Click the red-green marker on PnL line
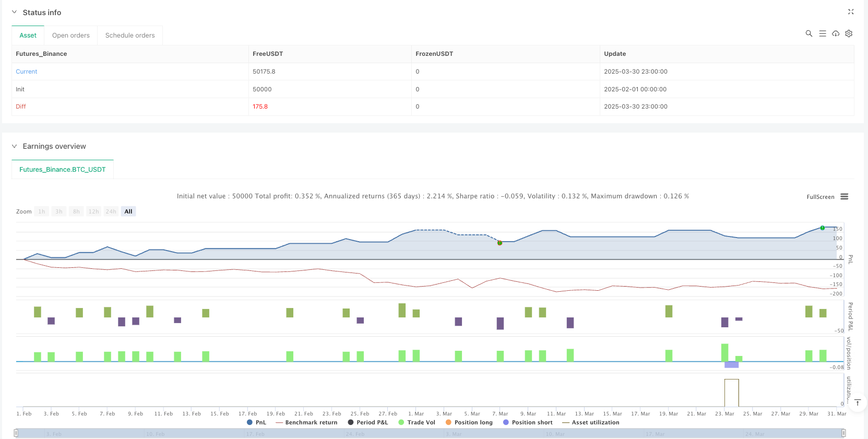Viewport: 868px width, 439px height. [500, 243]
